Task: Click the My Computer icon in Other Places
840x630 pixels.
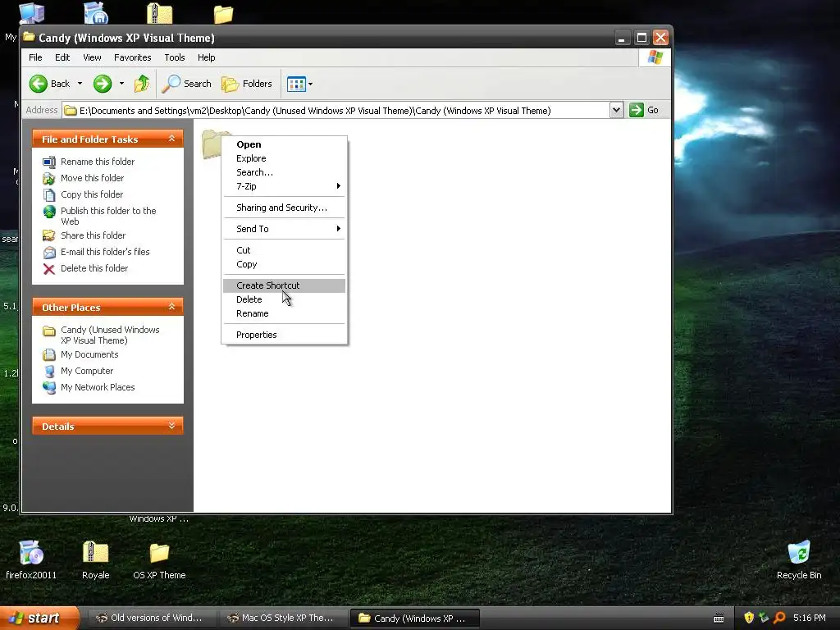Action: pos(48,372)
